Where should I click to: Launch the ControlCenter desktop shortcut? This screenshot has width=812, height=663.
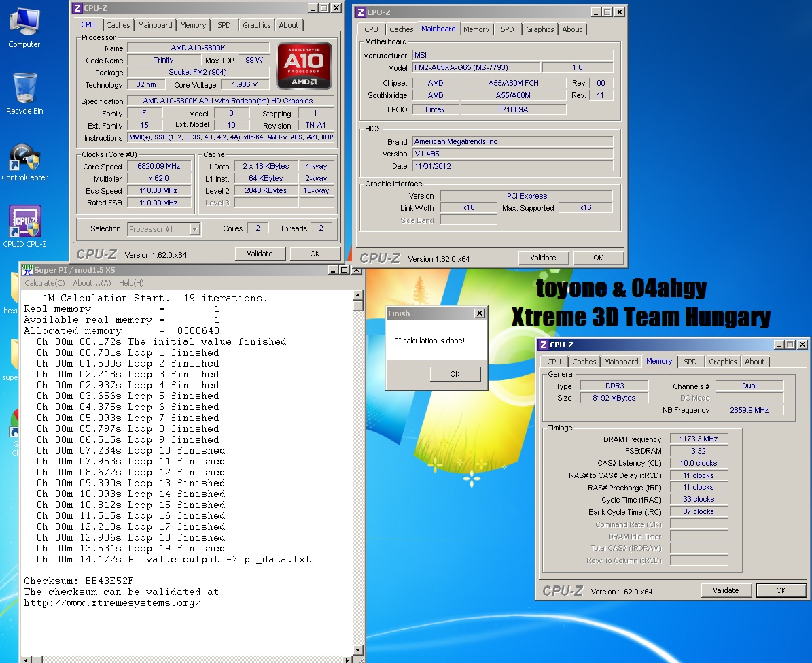24,163
